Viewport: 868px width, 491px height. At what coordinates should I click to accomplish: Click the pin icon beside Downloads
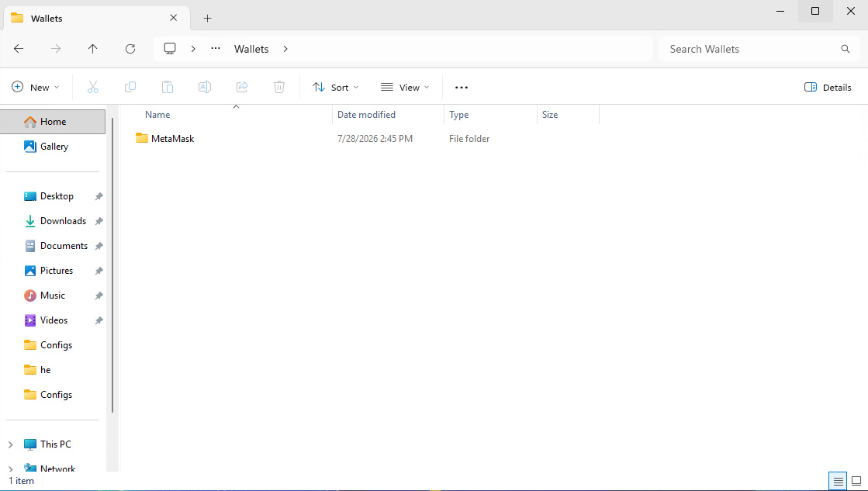(99, 221)
